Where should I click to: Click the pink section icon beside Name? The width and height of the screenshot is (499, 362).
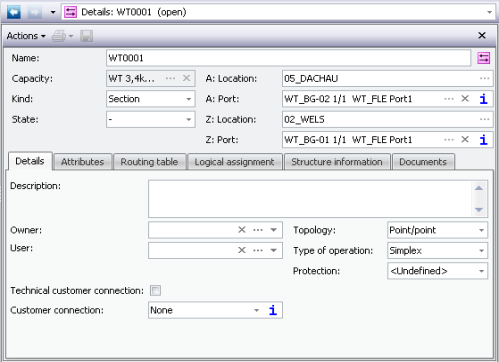[x=484, y=58]
